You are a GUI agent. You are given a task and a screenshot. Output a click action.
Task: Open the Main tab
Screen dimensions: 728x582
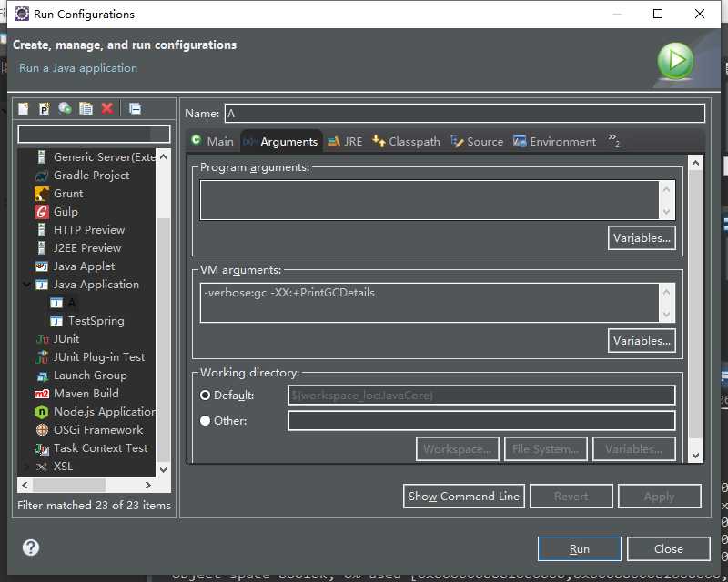coord(213,141)
